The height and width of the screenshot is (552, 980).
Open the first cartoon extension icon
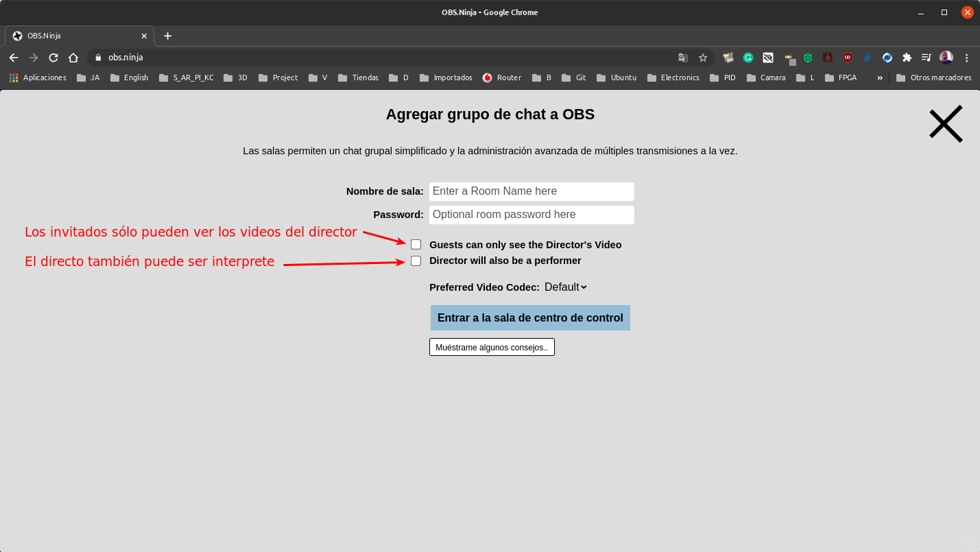728,58
